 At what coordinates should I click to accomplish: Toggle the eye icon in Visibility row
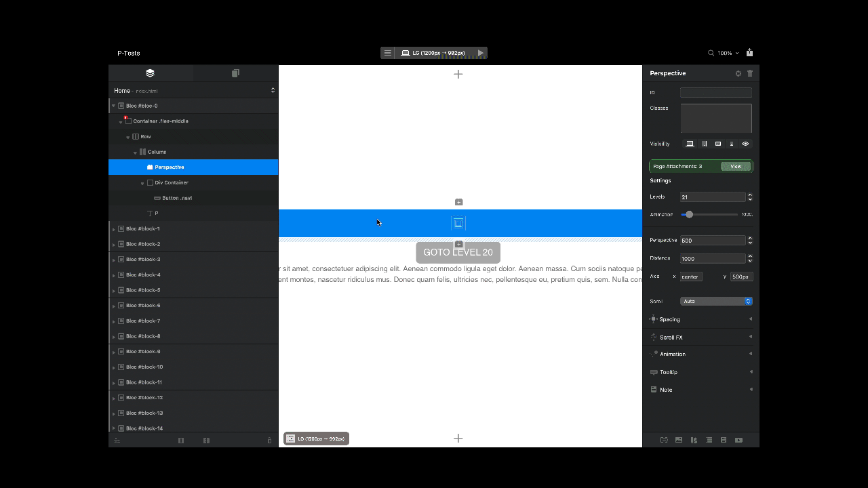pos(745,144)
